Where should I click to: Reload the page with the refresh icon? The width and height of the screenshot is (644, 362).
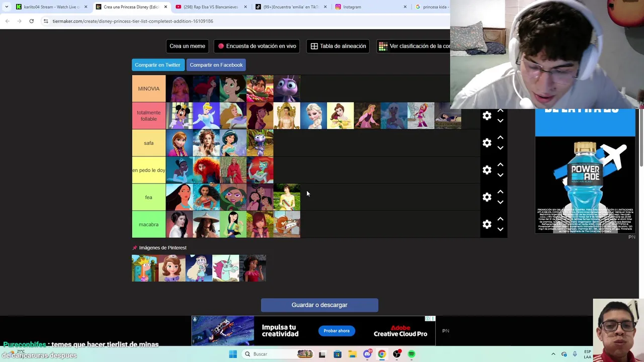click(31, 21)
